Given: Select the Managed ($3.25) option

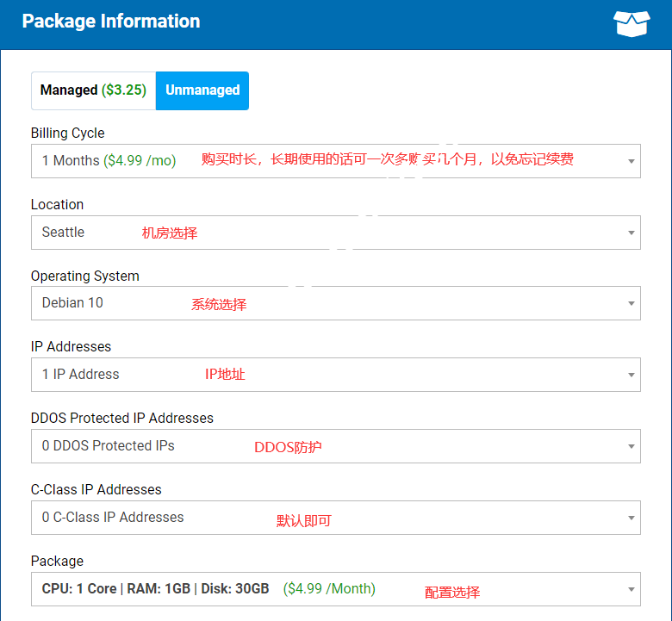Looking at the screenshot, I should 93,90.
